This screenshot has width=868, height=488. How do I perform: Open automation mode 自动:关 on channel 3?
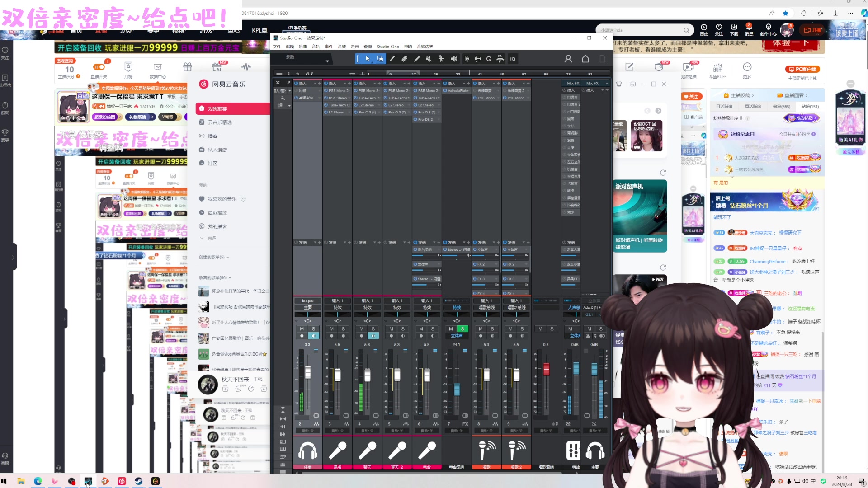[338, 431]
